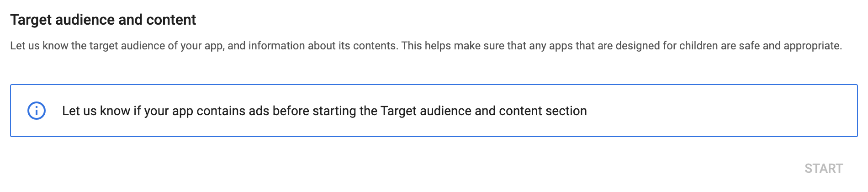The image size is (868, 192).
Task: Click the ads notice text in banner
Action: (x=324, y=111)
